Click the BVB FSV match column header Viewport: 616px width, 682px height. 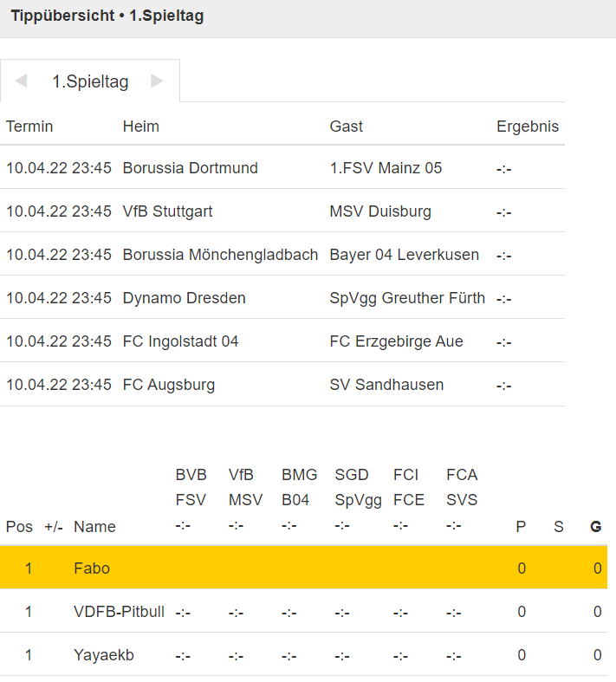point(191,487)
